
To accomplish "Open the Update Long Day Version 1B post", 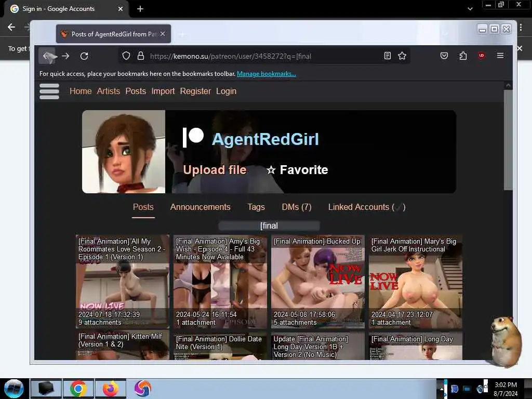I will point(317,346).
